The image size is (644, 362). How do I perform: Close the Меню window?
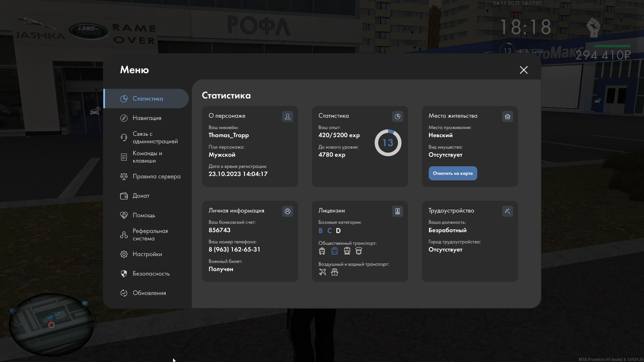[524, 70]
